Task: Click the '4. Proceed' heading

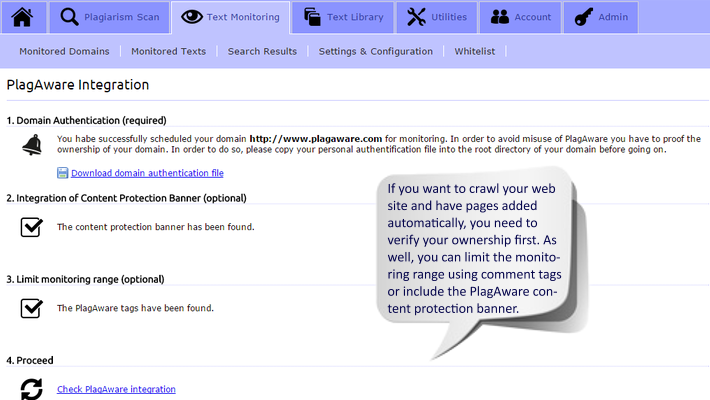Action: [30, 361]
